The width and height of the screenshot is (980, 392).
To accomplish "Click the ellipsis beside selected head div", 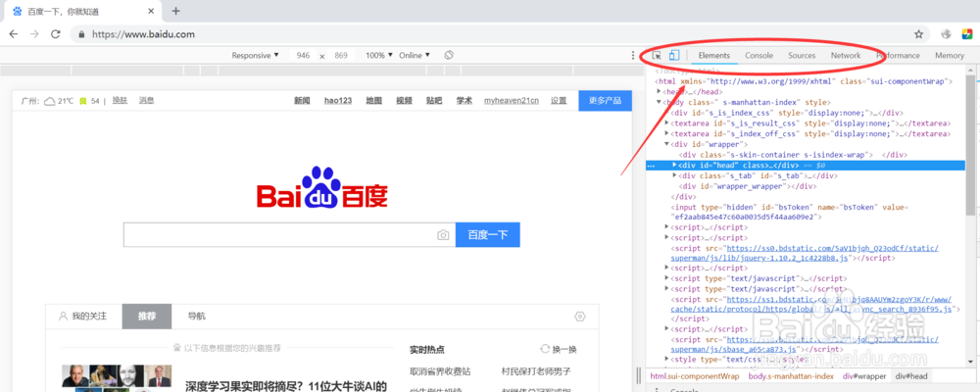I will coord(652,166).
